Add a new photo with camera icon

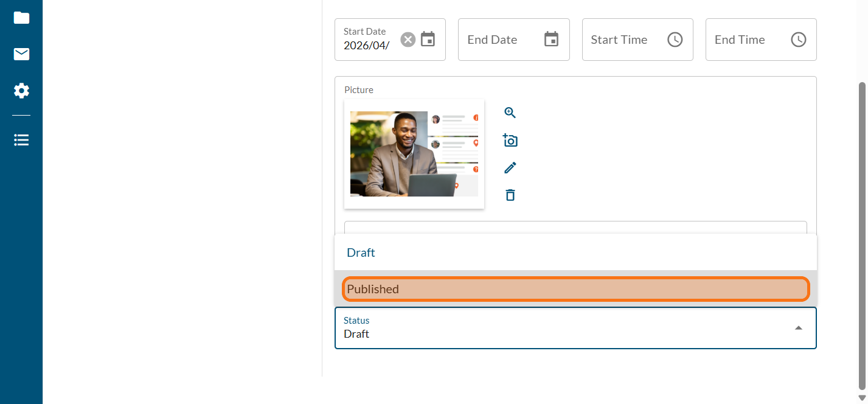click(x=510, y=141)
